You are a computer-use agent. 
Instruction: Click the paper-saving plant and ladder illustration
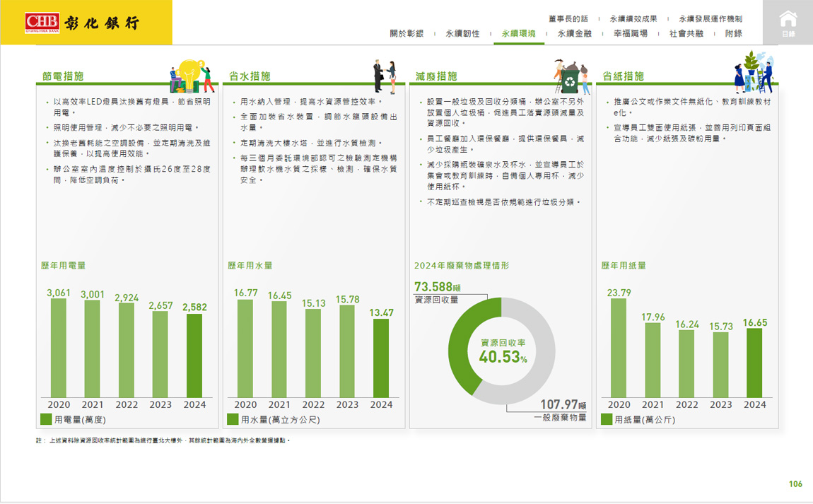coord(754,72)
